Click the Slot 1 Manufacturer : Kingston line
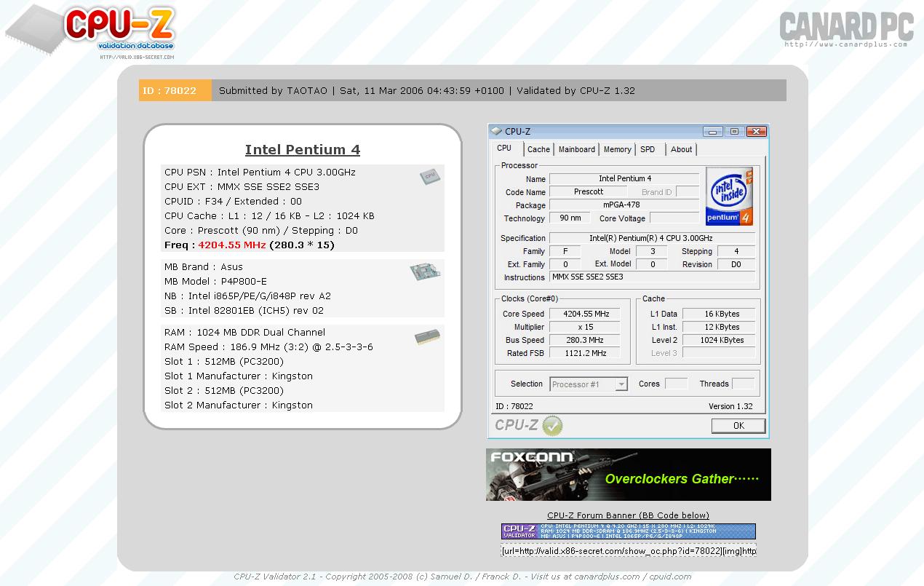This screenshot has height=586, width=924. point(239,376)
